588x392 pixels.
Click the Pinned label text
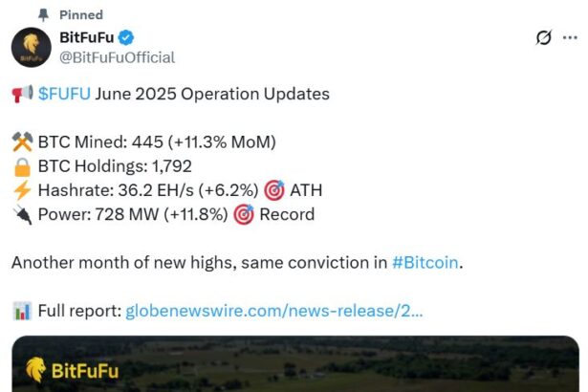pos(81,14)
